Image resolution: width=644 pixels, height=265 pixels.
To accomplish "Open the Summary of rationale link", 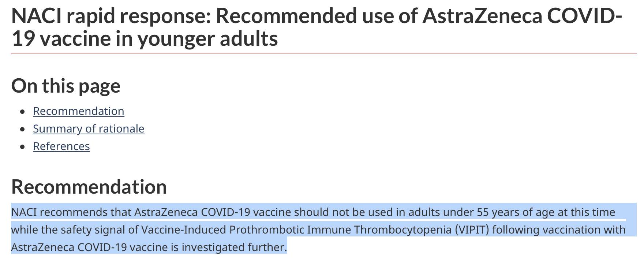I will [89, 128].
